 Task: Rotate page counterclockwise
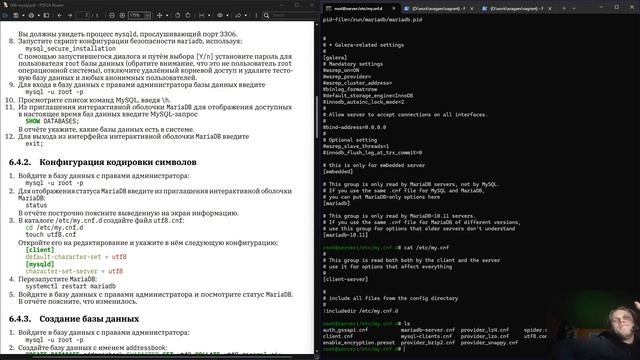click(178, 15)
